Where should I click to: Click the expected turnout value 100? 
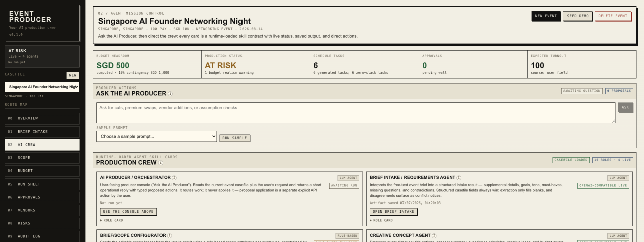pyautogui.click(x=537, y=65)
